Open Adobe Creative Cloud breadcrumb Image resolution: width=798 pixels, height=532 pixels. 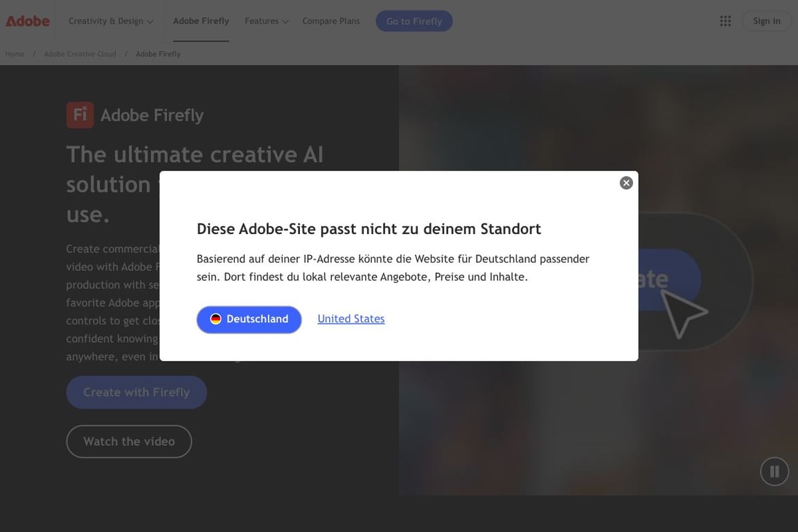pyautogui.click(x=80, y=54)
